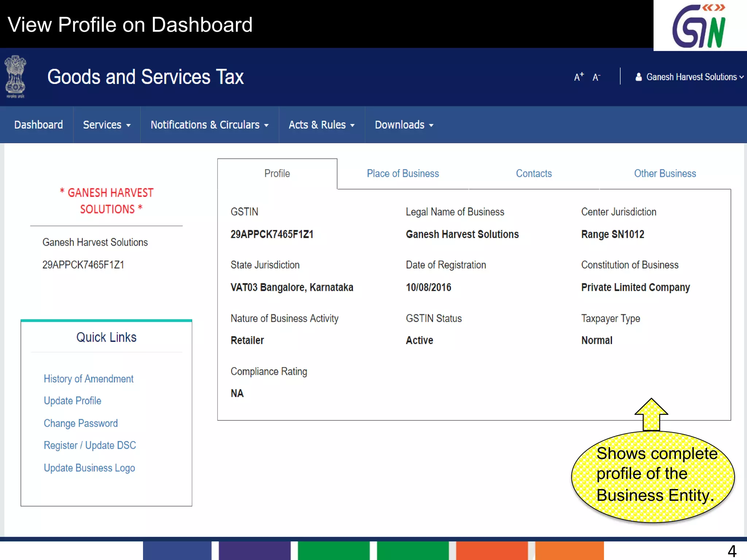Screen dimensions: 747x560
Task: Click the user profile person icon
Action: 639,77
